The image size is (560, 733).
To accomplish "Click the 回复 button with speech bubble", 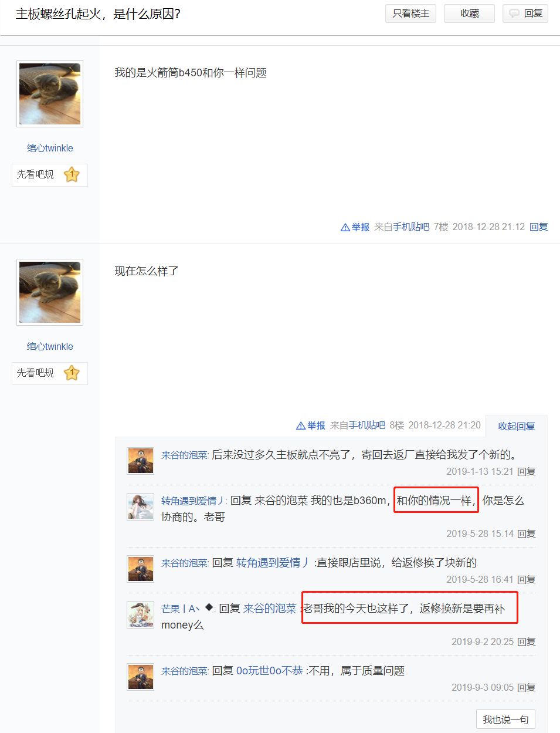I will [525, 13].
